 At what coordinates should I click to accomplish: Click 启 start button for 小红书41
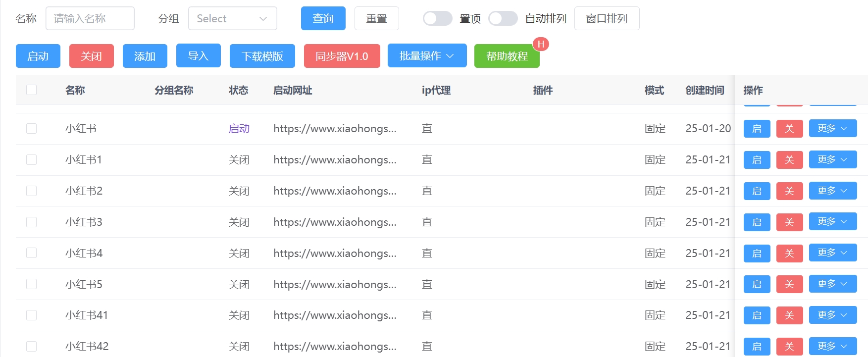point(757,315)
